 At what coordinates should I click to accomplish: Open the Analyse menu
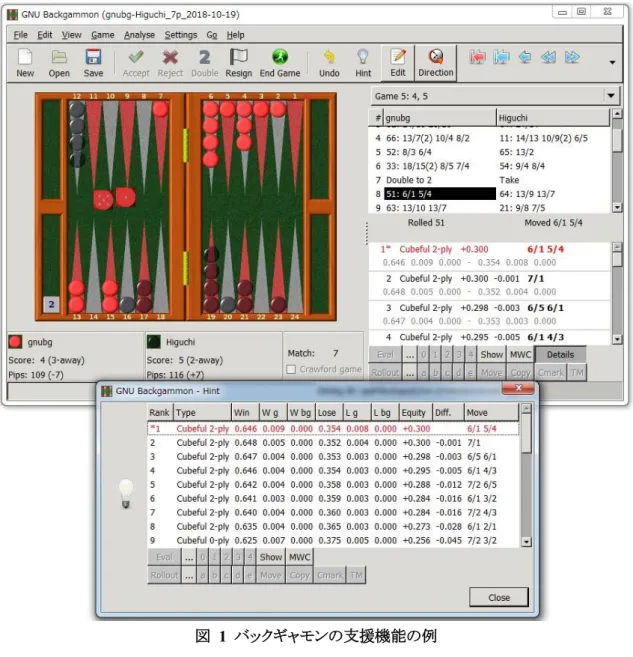(x=139, y=35)
